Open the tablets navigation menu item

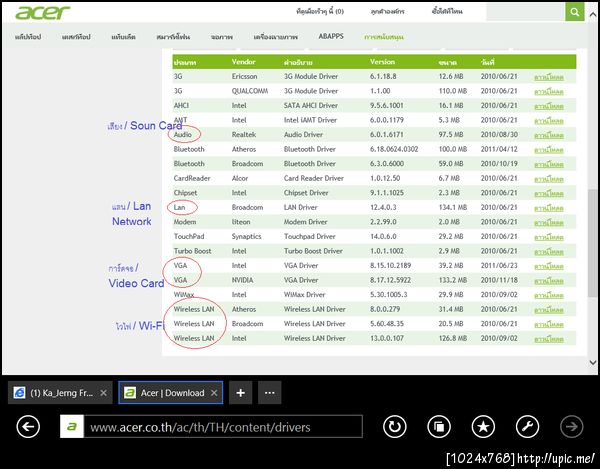click(123, 37)
